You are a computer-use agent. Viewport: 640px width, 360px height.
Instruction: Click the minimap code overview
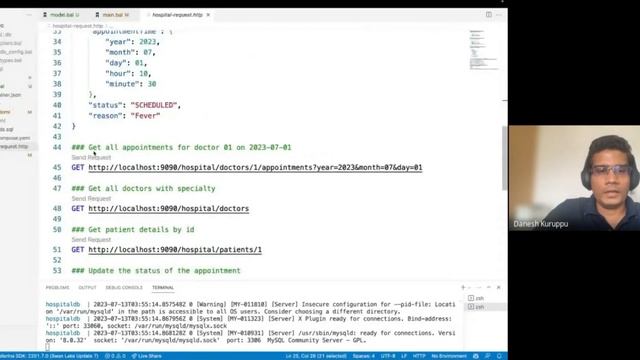[483, 49]
